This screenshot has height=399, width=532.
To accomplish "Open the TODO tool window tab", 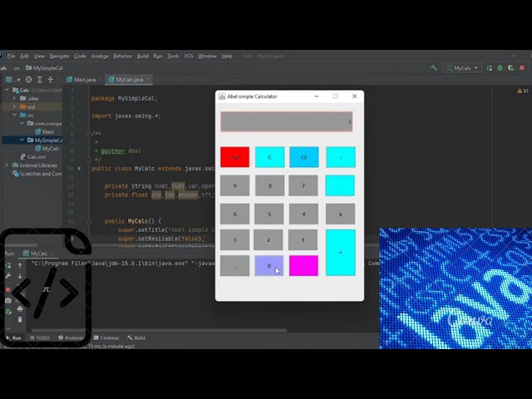I will pos(40,338).
